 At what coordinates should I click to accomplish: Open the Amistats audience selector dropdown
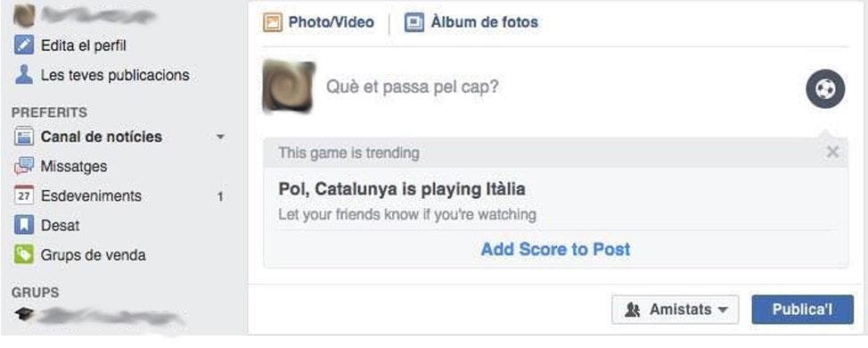point(675,310)
